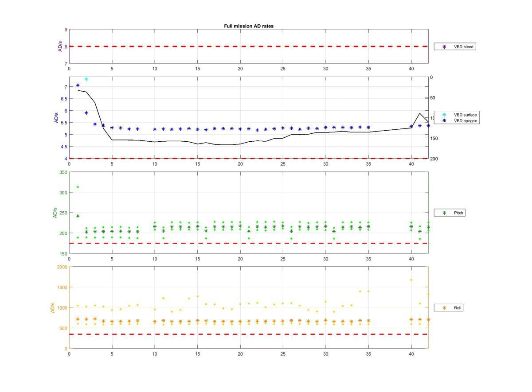Click the orange asterisk in Roll legend
Image resolution: width=532 pixels, height=392 pixels.
tap(444, 307)
